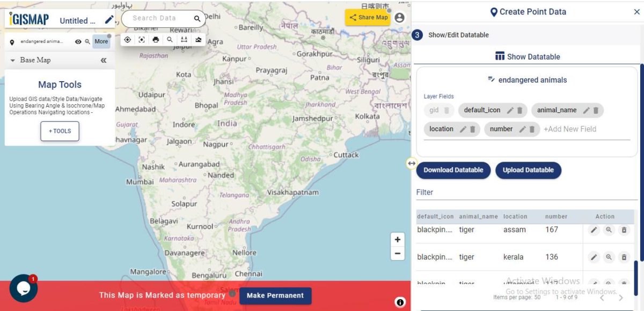Collapse the Base Map panel with the chevron
The image size is (644, 311).
103,61
